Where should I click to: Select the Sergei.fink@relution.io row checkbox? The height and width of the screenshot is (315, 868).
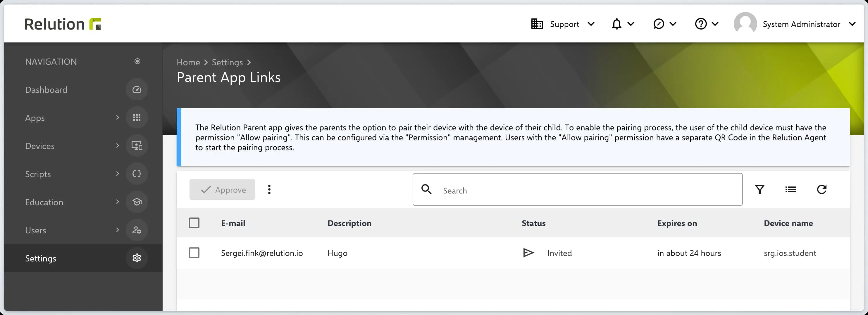coord(194,253)
